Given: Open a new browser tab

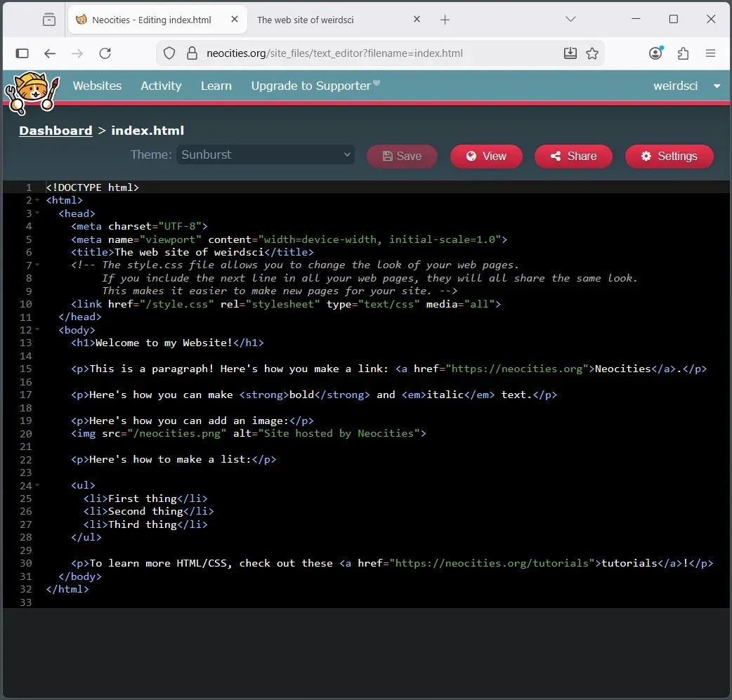Looking at the screenshot, I should pyautogui.click(x=445, y=20).
